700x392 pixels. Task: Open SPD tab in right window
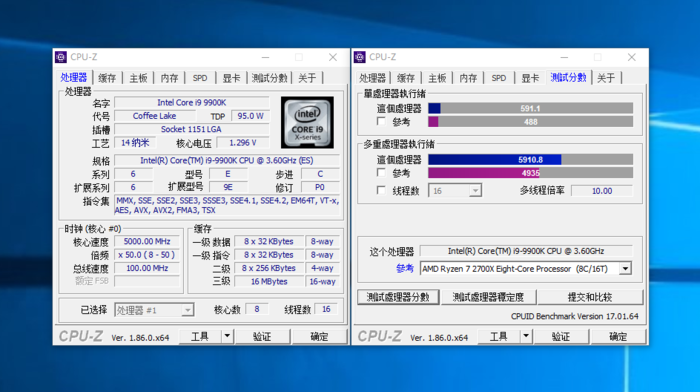click(499, 78)
